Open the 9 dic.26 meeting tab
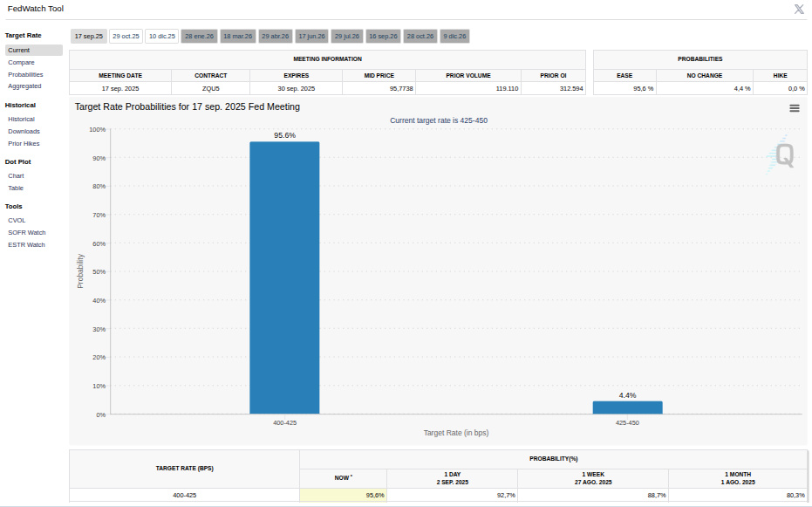Image resolution: width=812 pixels, height=507 pixels. click(454, 37)
